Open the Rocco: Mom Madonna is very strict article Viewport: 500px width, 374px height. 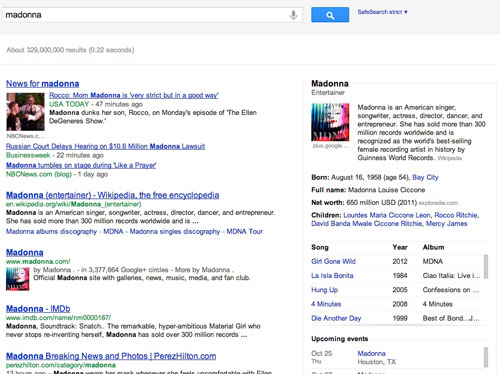click(134, 95)
